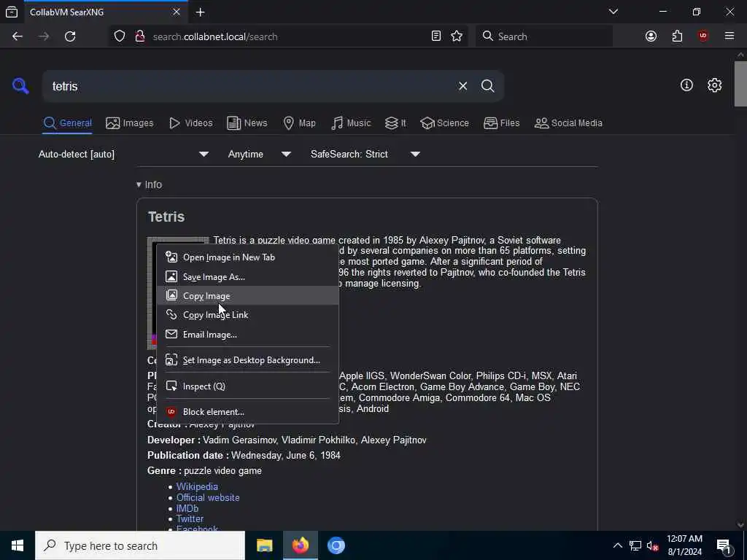Open the SearXNG about info icon
The image size is (747, 560).
click(x=686, y=85)
